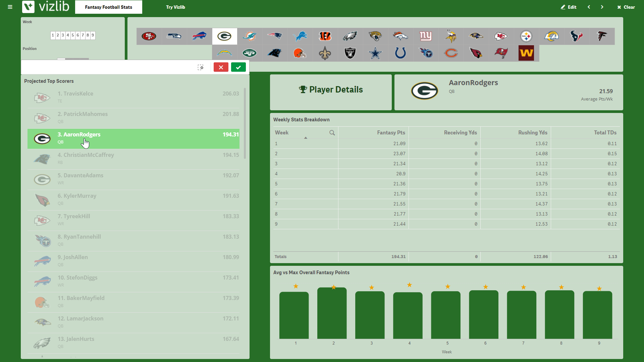The height and width of the screenshot is (362, 644).
Task: Select the Los Angeles Chargers logo
Action: [224, 53]
